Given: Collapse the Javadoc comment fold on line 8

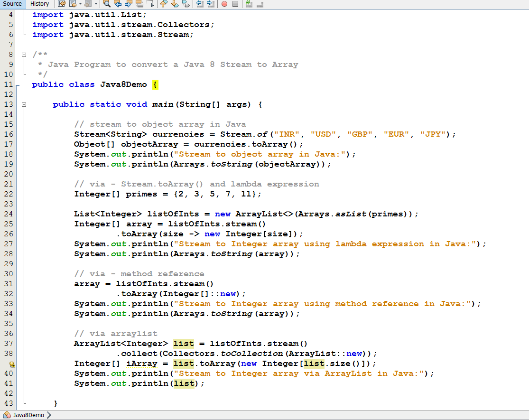Looking at the screenshot, I should (24, 54).
